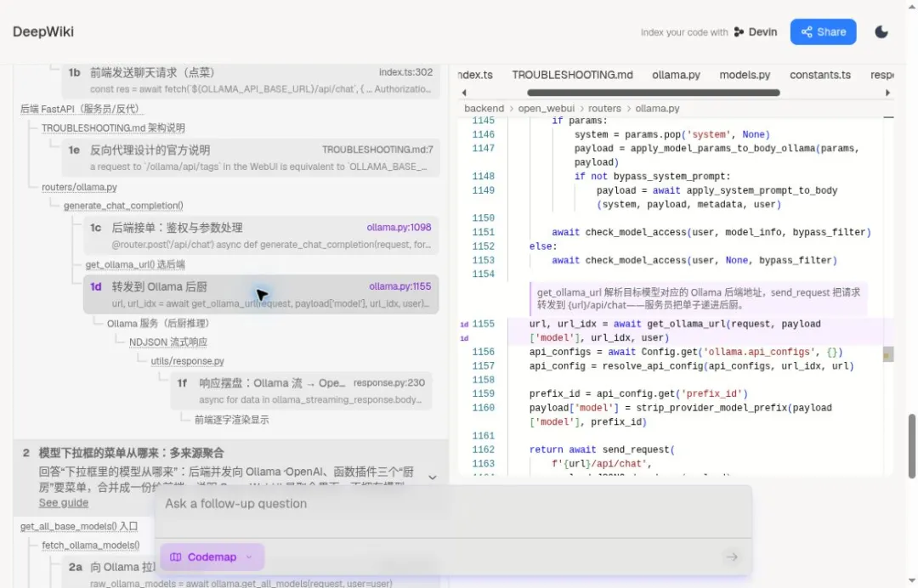Click the send arrow in the follow-up box
The width and height of the screenshot is (918, 588).
click(732, 557)
